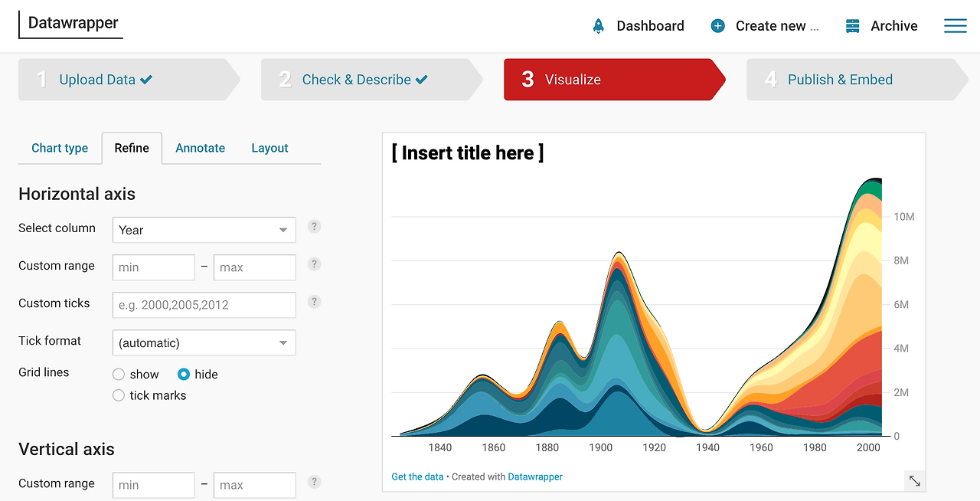Go to step 2 Check & Describe
Image resolution: width=980 pixels, height=501 pixels.
pos(371,80)
